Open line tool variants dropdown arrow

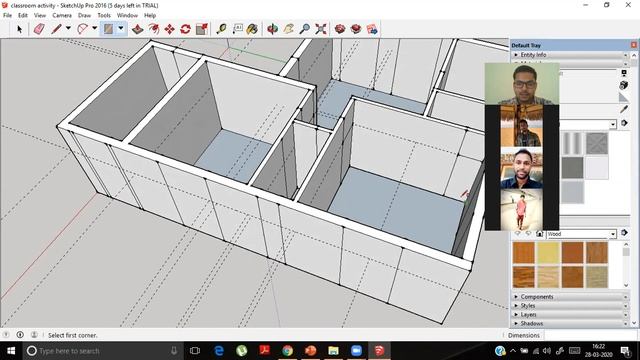tap(68, 29)
